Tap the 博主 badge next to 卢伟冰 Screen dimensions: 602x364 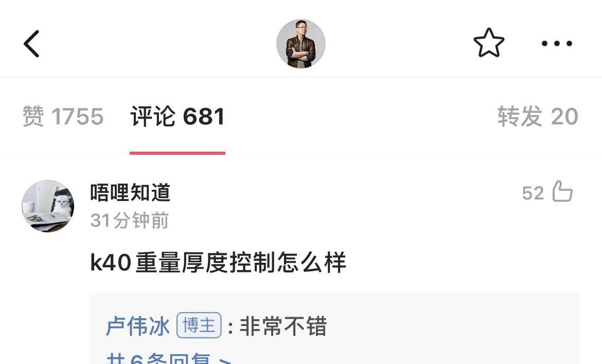click(x=199, y=325)
